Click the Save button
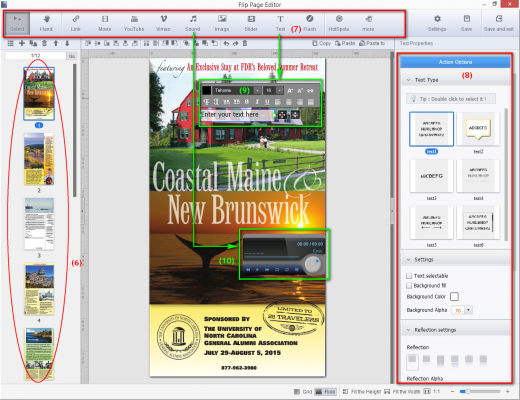Screen dimensions: 520x400 pyautogui.click(x=466, y=23)
